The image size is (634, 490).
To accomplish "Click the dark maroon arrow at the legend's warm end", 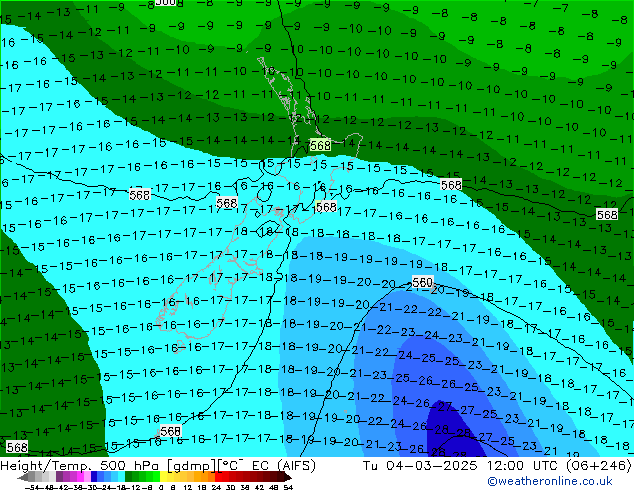I will [288, 477].
